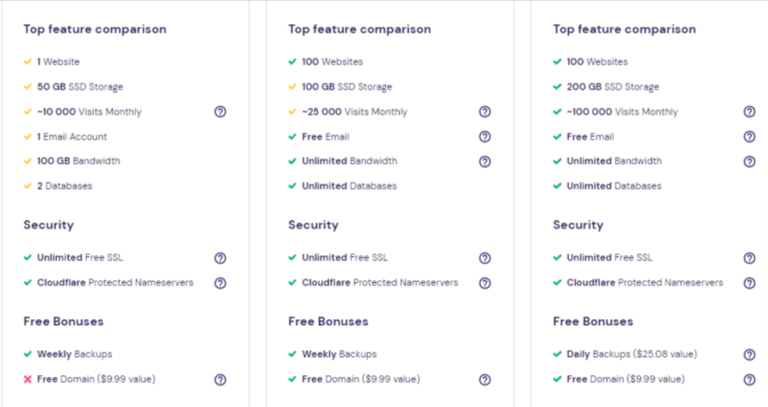This screenshot has height=407, width=768.
Task: Open help icon beside first plan's Free Domain
Action: coord(220,380)
